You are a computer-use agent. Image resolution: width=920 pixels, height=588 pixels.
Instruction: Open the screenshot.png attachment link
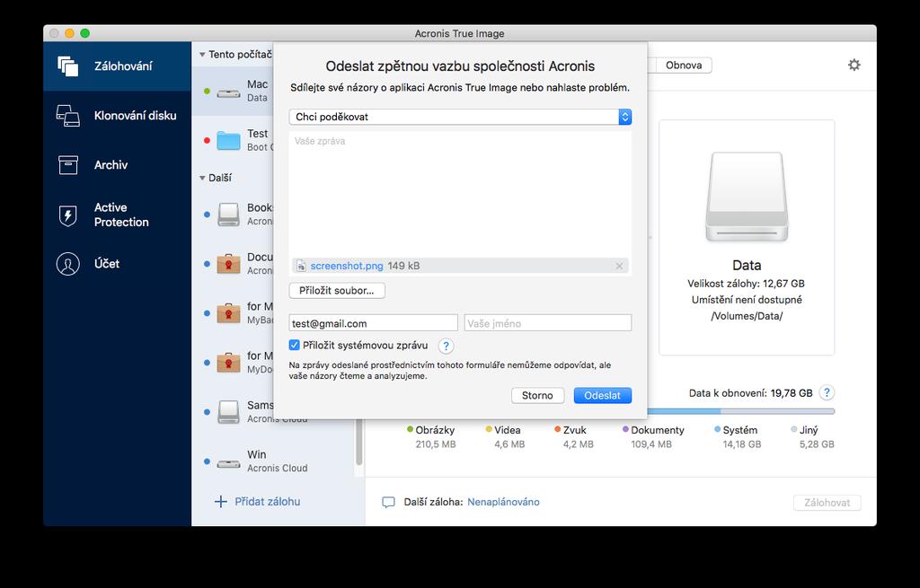coord(347,266)
